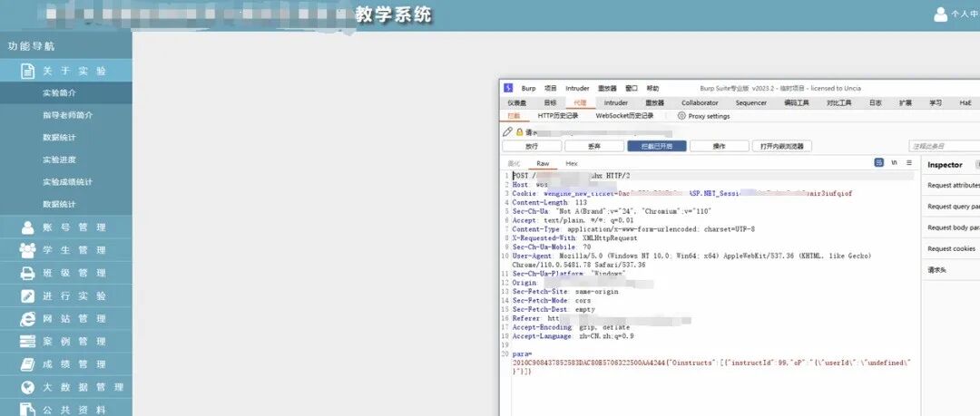The height and width of the screenshot is (416, 980).
Task: Expand 请求头 section in Inspector
Action: coord(951,270)
